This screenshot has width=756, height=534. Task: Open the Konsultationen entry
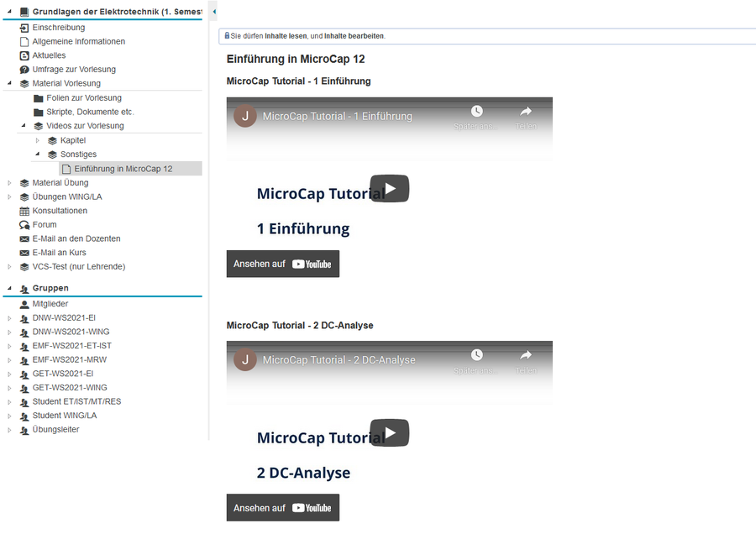[60, 211]
